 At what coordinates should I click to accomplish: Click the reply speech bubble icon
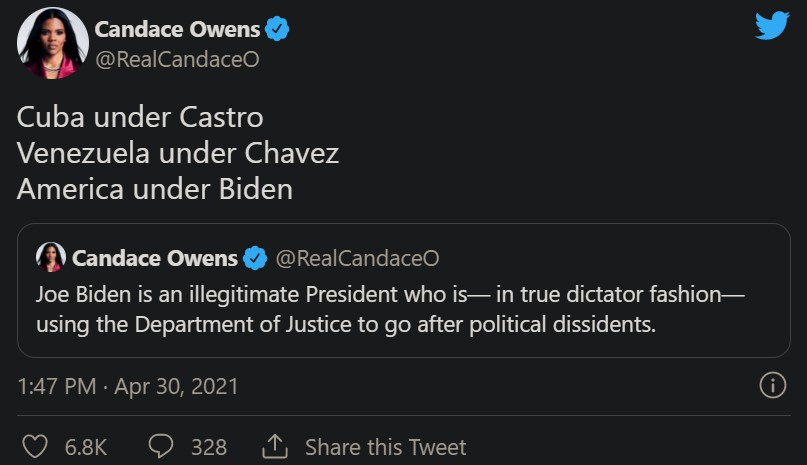click(161, 446)
